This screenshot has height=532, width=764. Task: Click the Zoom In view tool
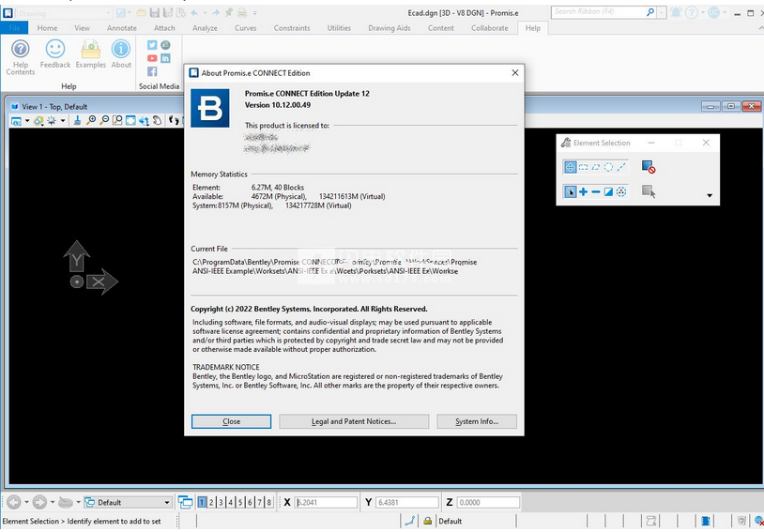click(91, 120)
